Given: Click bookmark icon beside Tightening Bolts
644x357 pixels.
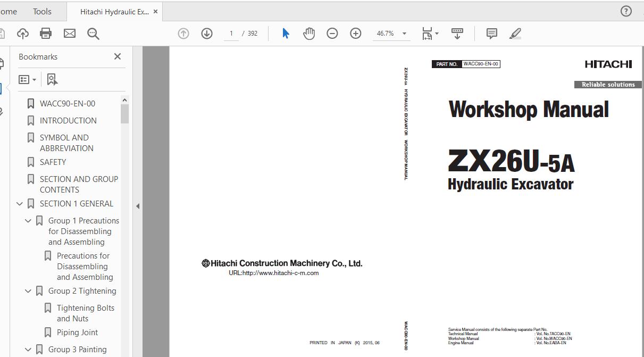Looking at the screenshot, I should [48, 308].
